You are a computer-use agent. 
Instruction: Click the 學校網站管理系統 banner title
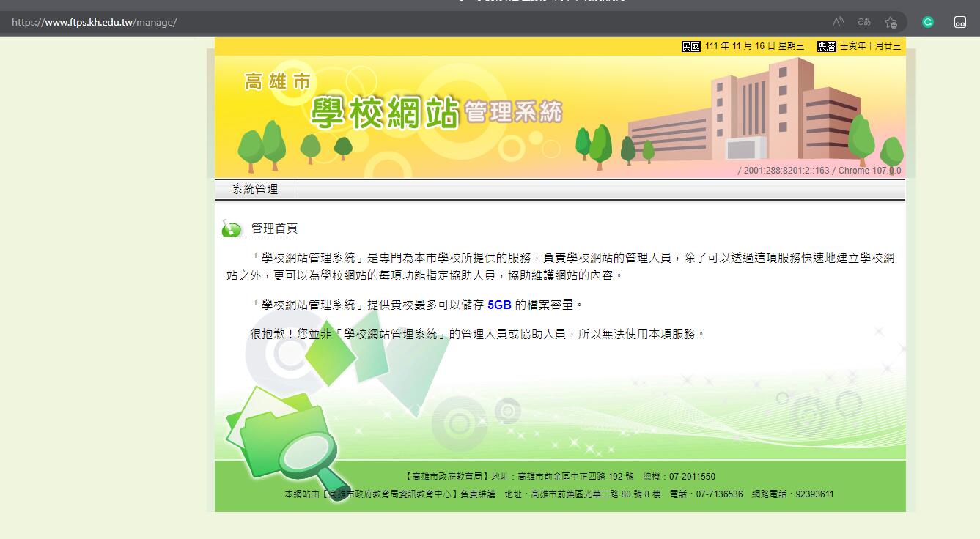[x=437, y=112]
